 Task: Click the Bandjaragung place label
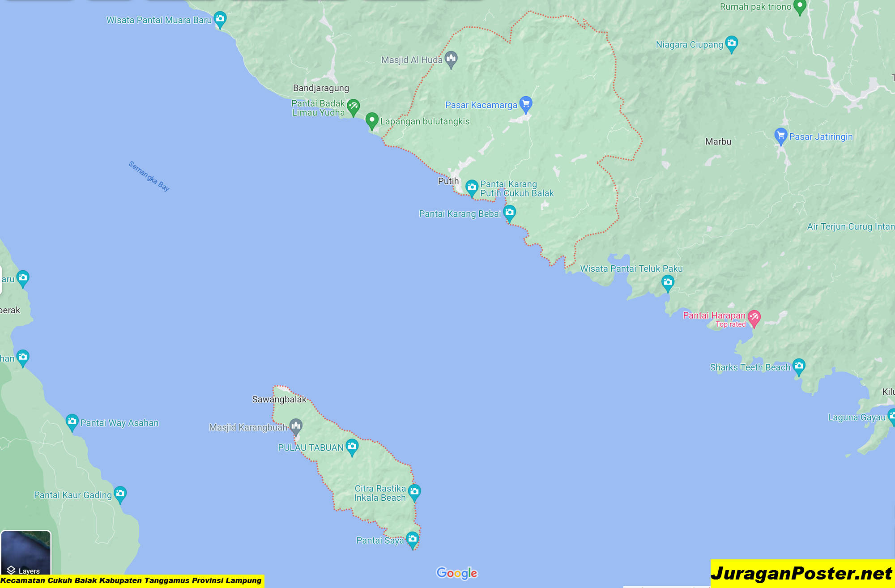coord(321,88)
